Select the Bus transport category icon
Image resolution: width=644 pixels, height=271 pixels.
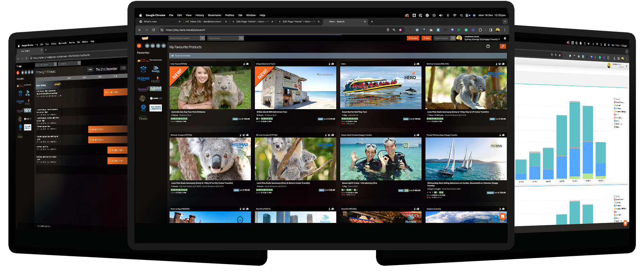pos(158,46)
